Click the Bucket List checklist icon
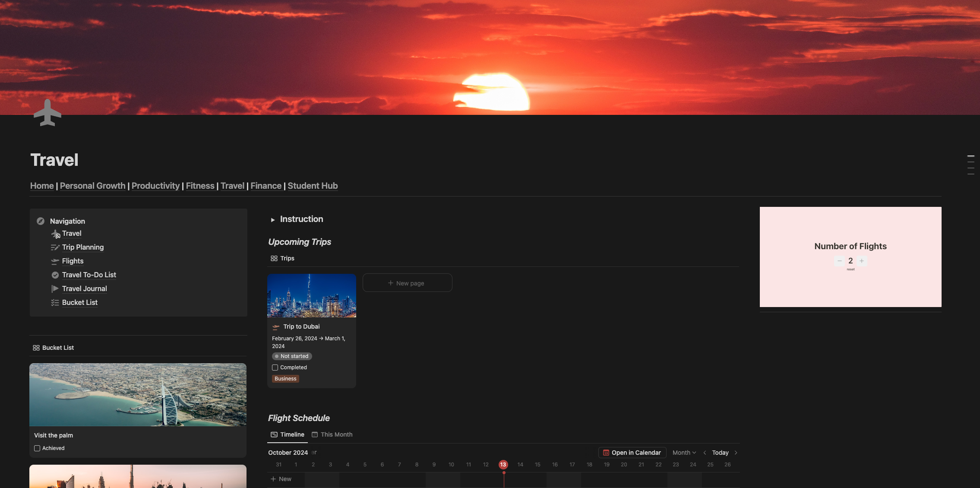This screenshot has height=488, width=980. (x=55, y=303)
